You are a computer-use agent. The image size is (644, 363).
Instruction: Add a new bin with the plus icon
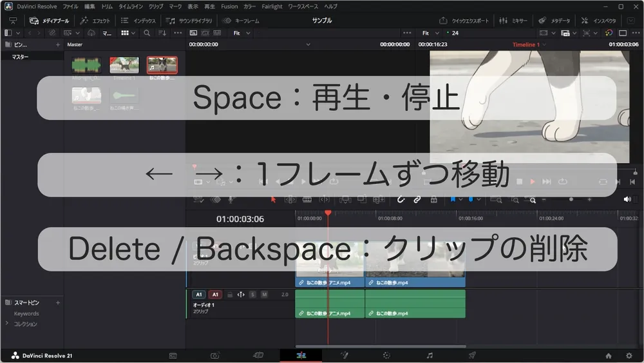coord(58,44)
